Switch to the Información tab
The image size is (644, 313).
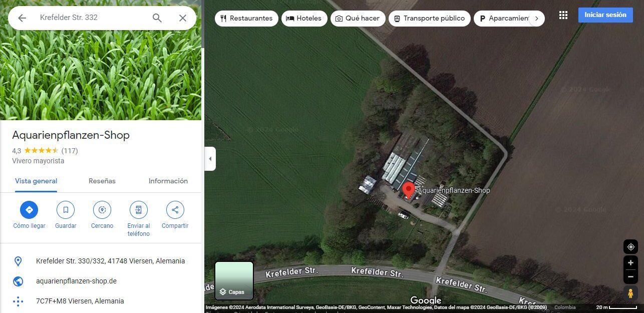pyautogui.click(x=168, y=181)
